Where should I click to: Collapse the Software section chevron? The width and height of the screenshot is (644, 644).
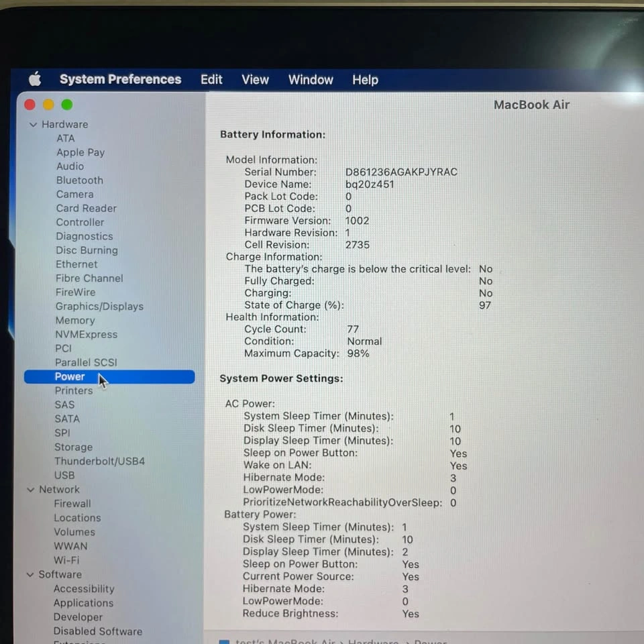coord(30,575)
